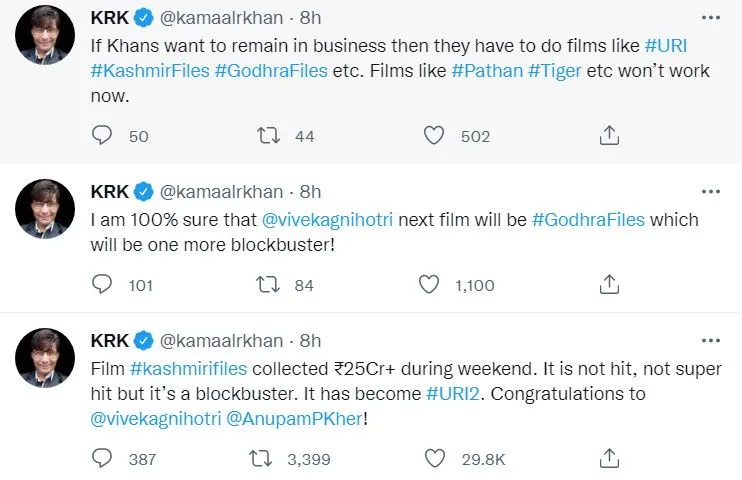Open the @AnupamPKher mention link
Viewport: 742px width, 480px height.
click(x=295, y=419)
